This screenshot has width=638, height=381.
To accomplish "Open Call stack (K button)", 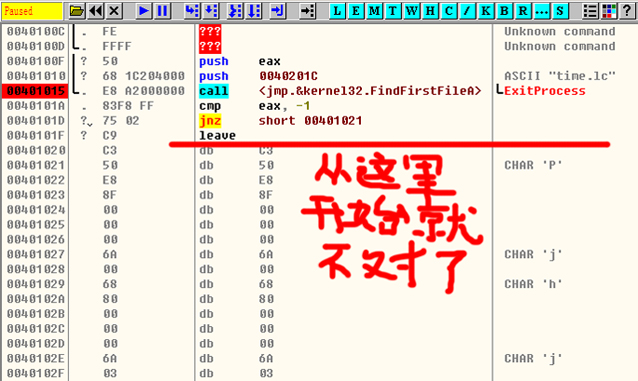I will pyautogui.click(x=485, y=11).
